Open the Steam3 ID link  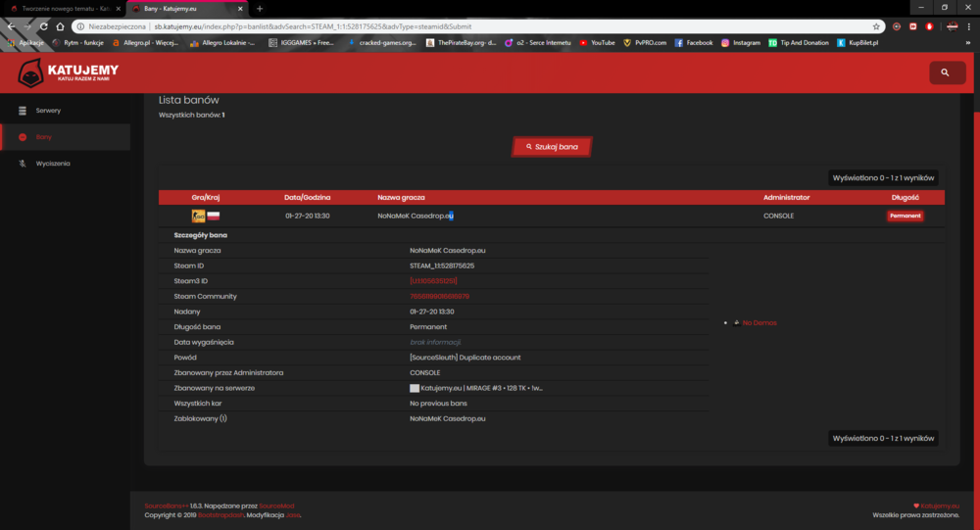433,281
